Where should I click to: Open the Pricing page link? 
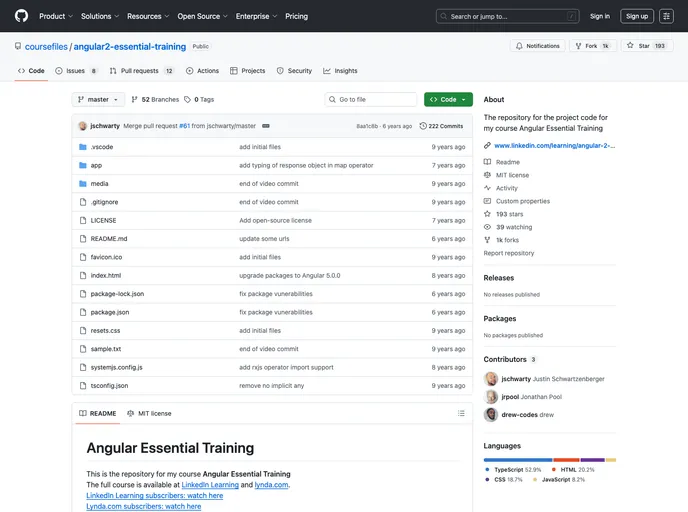point(296,16)
